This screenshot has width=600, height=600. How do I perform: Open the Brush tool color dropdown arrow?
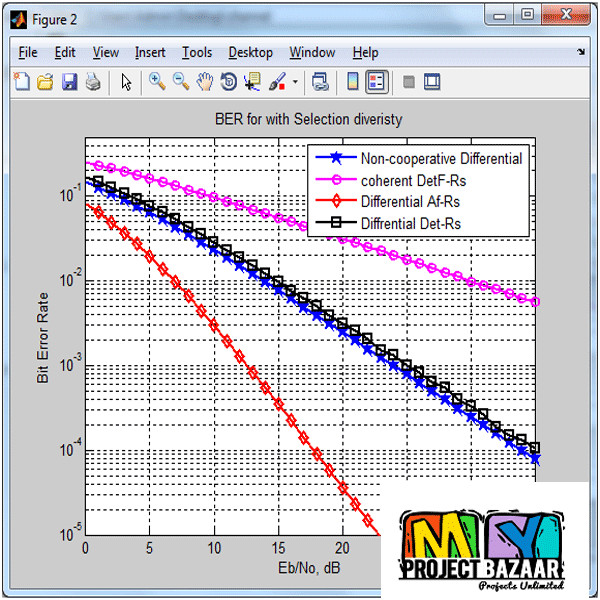[295, 83]
